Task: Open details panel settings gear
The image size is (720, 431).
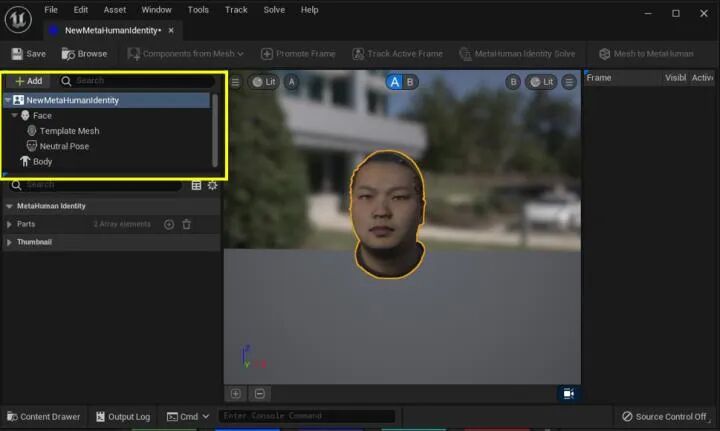Action: pos(212,185)
